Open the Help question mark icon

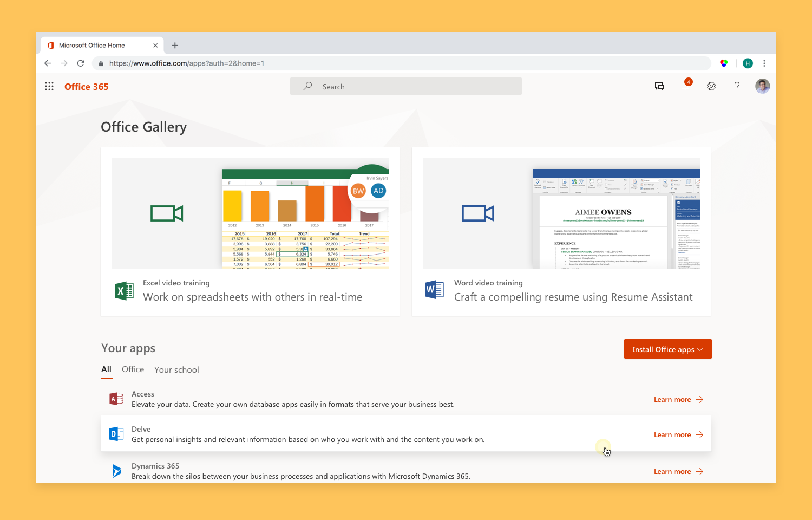[737, 86]
